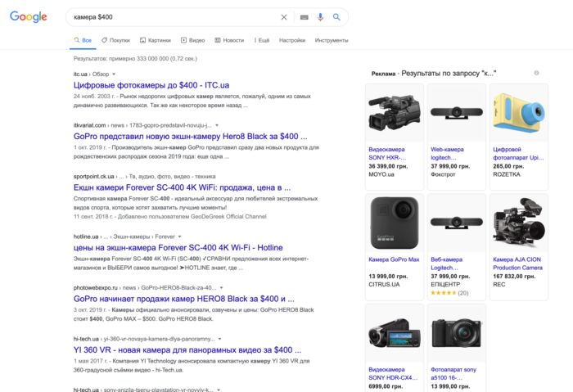Viewport: 573px width, 392px height.
Task: Open Цифровые фотокамеры до $400 - ITC.ua link
Action: tap(151, 85)
